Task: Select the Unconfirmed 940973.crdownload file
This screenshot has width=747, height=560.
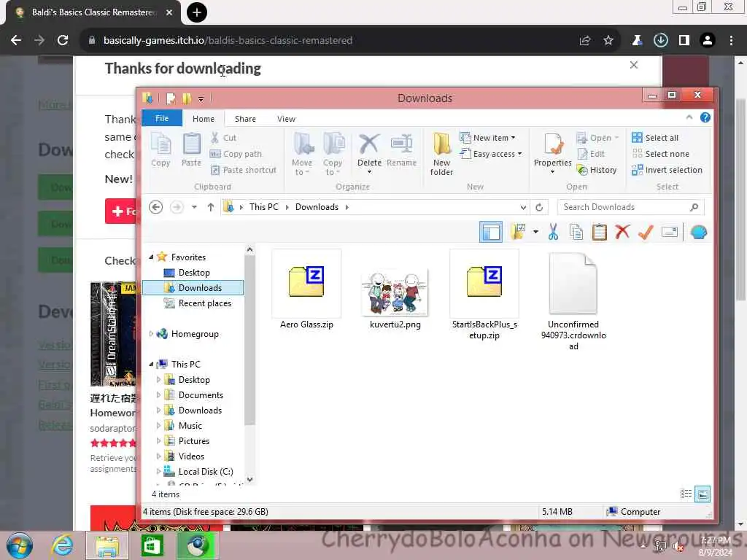Action: pos(573,301)
